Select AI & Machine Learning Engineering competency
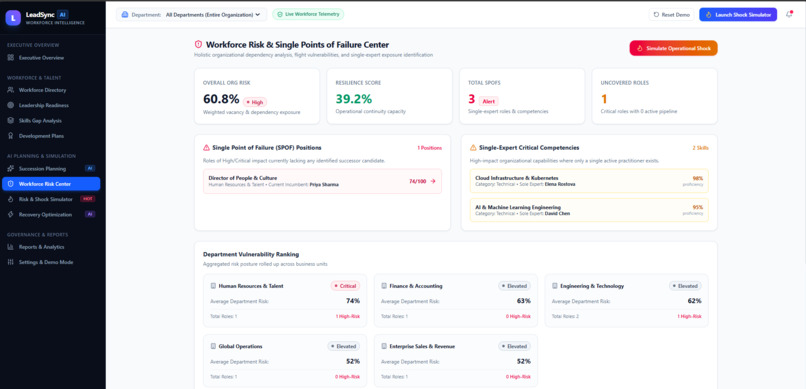 pyautogui.click(x=589, y=210)
